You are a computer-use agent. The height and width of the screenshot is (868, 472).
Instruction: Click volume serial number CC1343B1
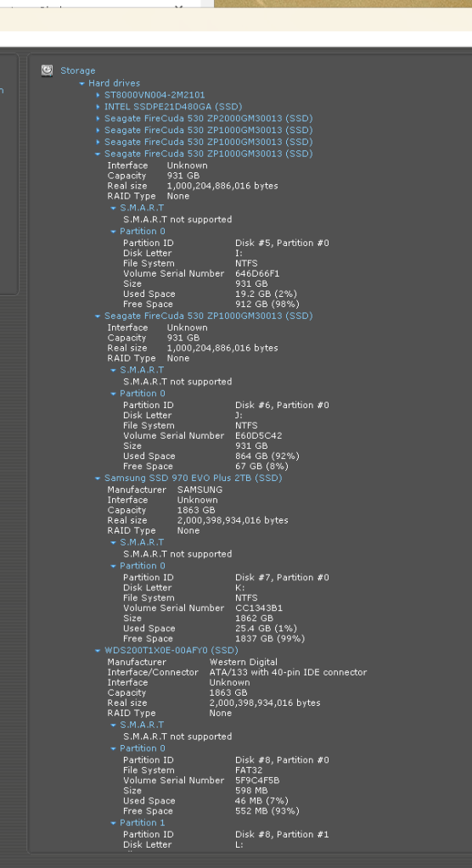point(259,608)
